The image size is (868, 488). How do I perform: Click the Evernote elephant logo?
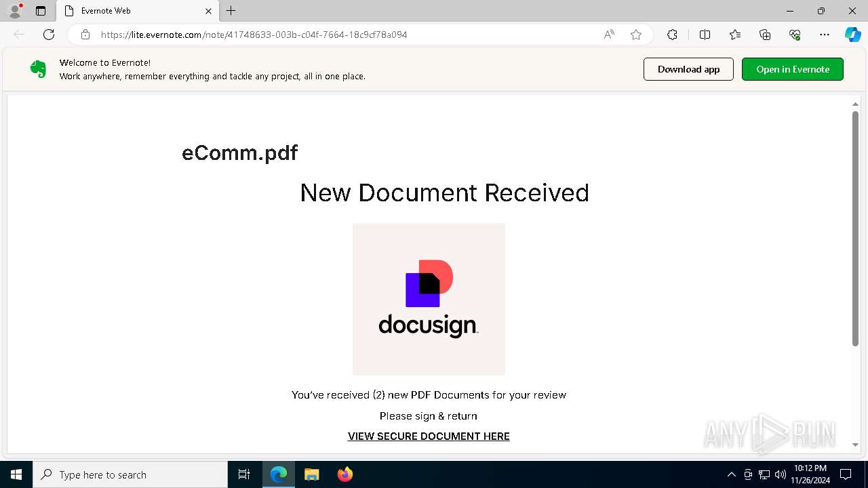click(38, 69)
